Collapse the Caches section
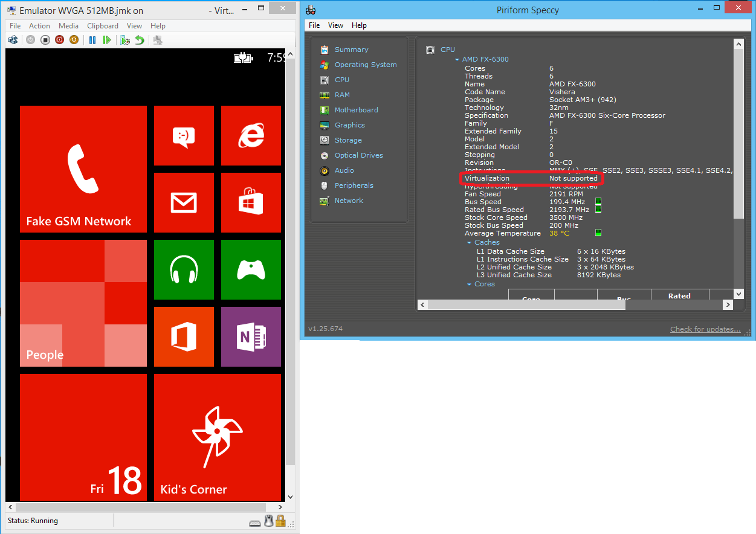Viewport: 756px width, 534px height. (469, 243)
